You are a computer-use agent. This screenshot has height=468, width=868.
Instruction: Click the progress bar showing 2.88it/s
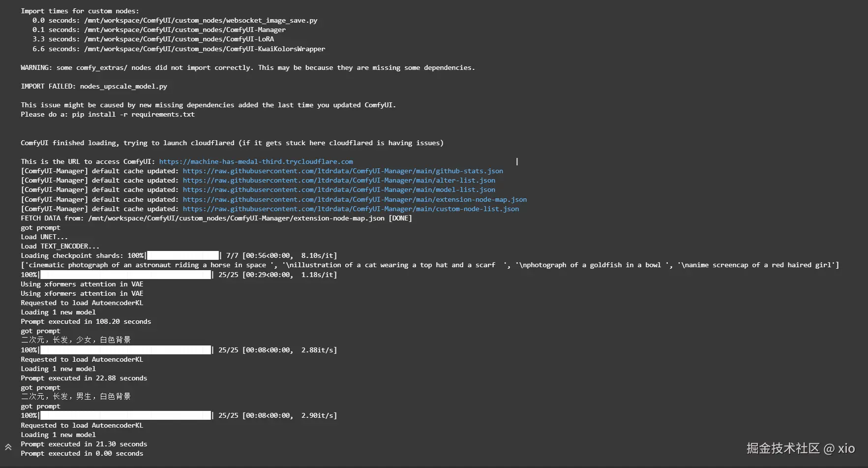[126, 350]
